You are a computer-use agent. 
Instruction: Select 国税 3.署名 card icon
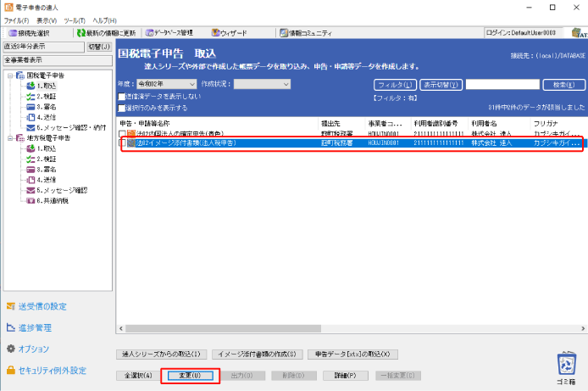point(31,107)
